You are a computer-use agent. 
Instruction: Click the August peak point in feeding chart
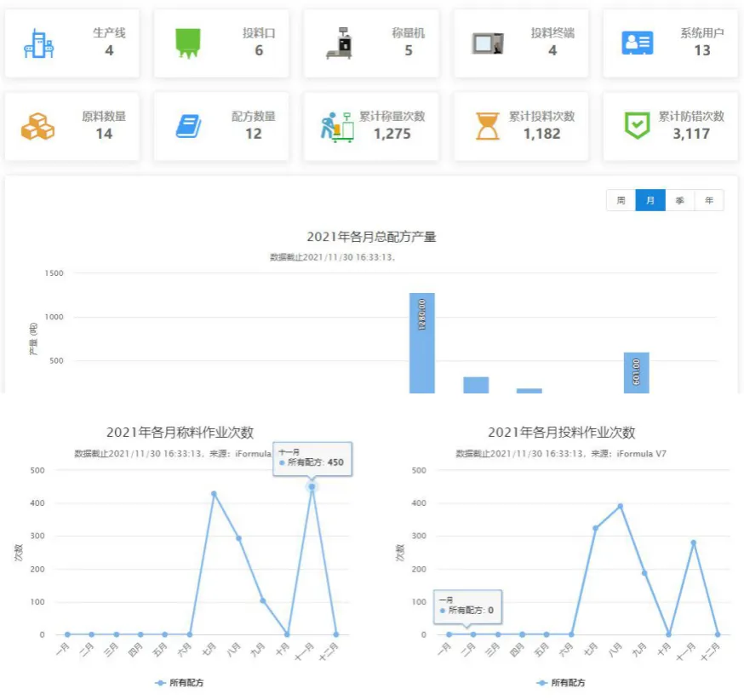(x=620, y=506)
